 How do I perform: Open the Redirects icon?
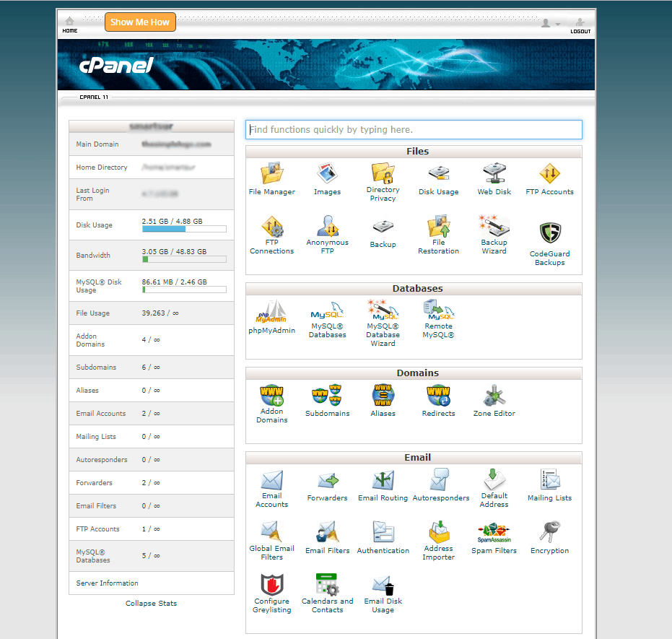[x=438, y=395]
